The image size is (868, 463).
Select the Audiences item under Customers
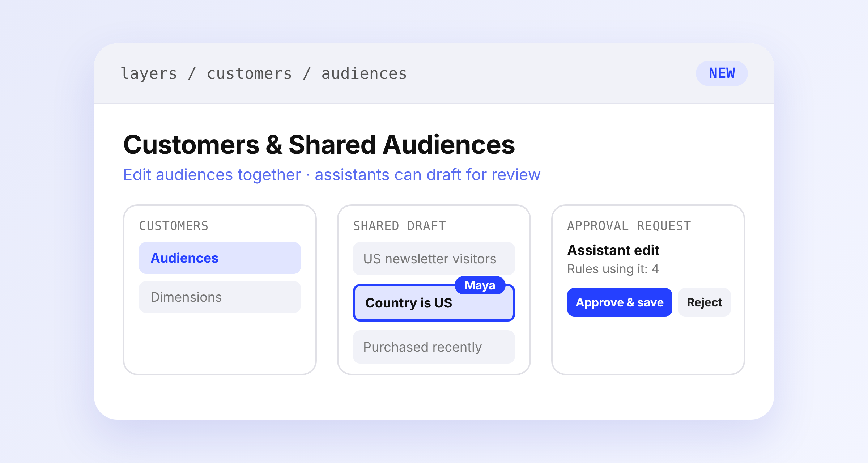220,258
